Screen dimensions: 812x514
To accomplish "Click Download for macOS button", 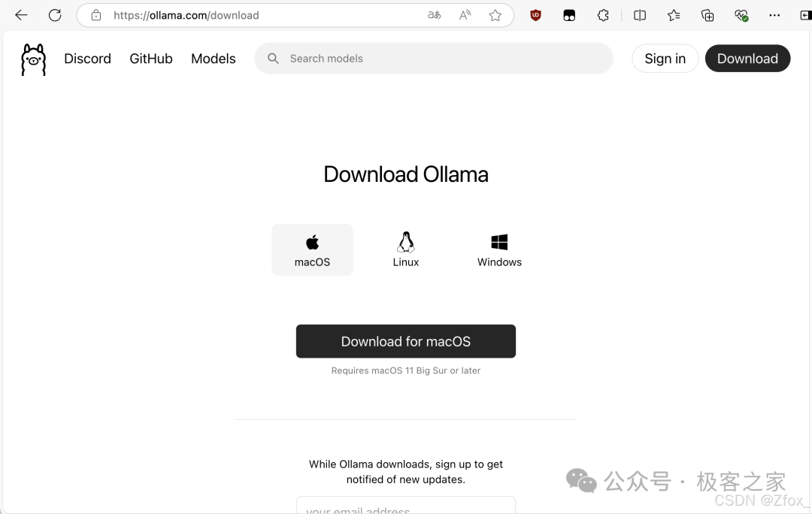I will 405,341.
